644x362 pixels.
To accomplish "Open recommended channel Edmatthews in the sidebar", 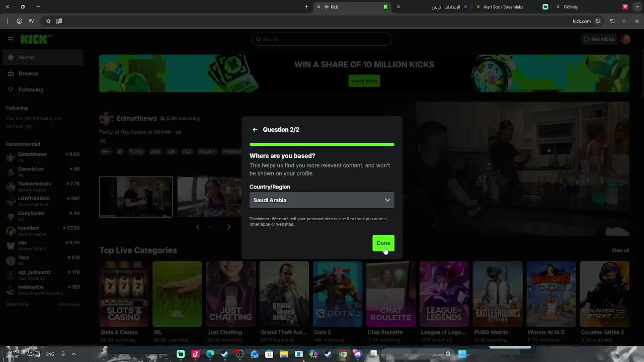I will point(42,157).
